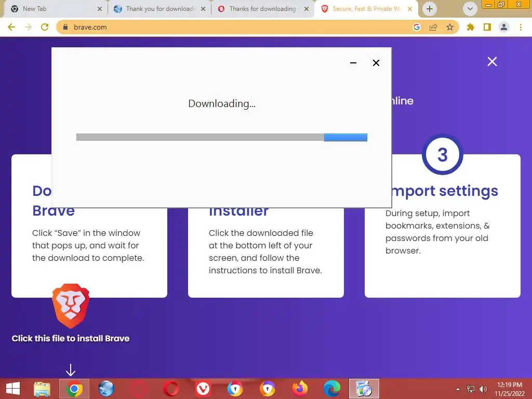Click the Brave lion logo
Viewport: 532px width, 399px height.
71,305
